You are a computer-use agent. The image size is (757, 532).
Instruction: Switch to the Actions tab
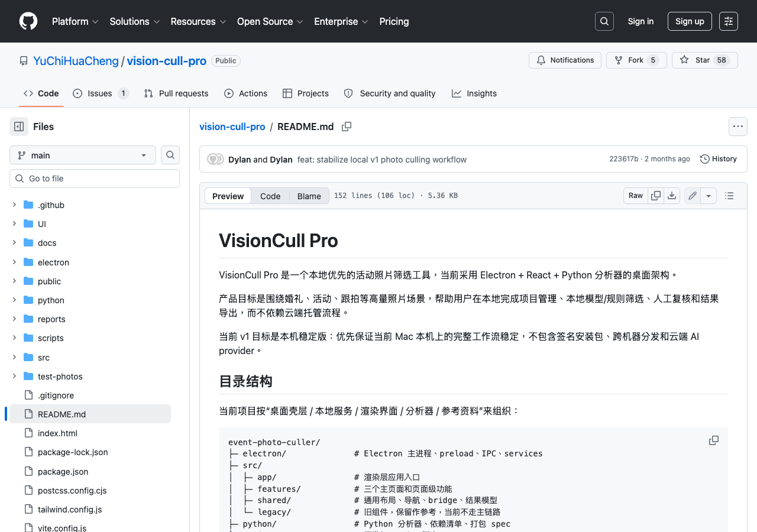pos(245,93)
